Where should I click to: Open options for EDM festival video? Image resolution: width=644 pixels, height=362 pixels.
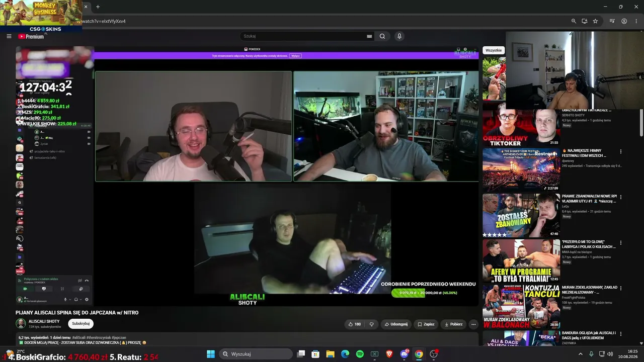621,151
